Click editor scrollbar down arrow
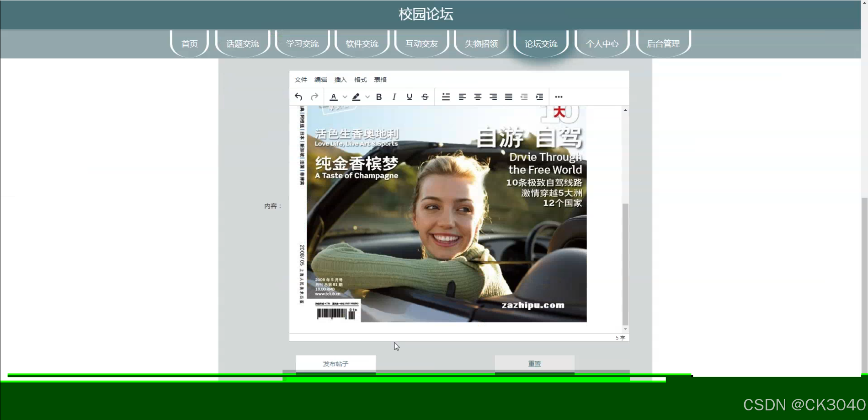 click(x=625, y=329)
